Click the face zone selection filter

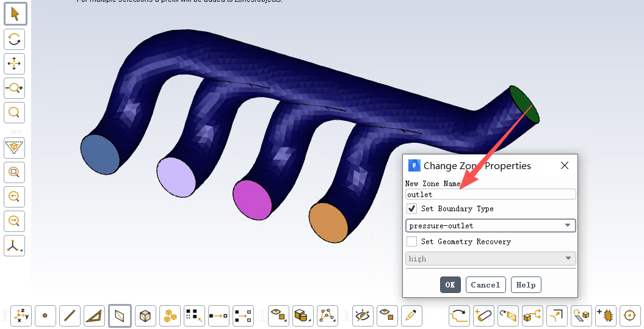point(120,316)
